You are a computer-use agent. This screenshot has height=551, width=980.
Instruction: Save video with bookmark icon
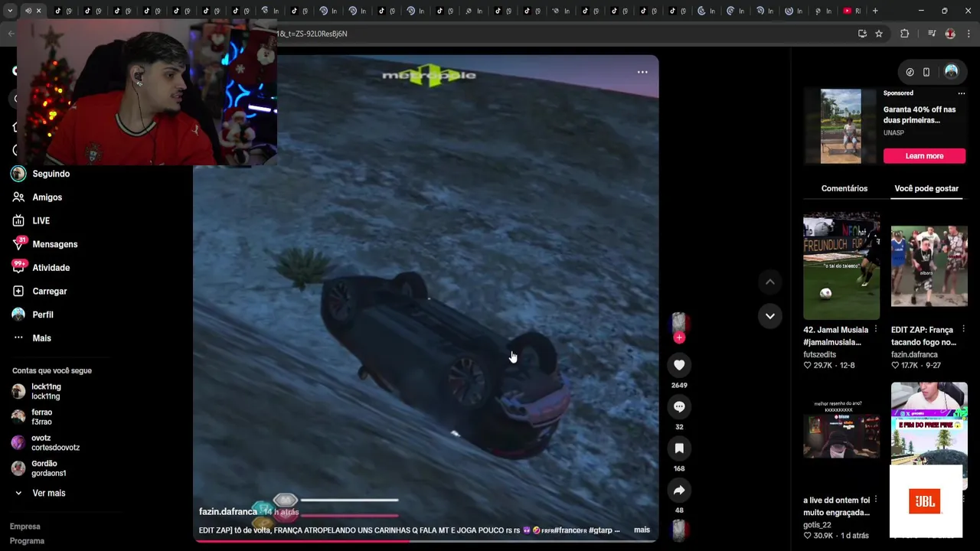click(679, 448)
